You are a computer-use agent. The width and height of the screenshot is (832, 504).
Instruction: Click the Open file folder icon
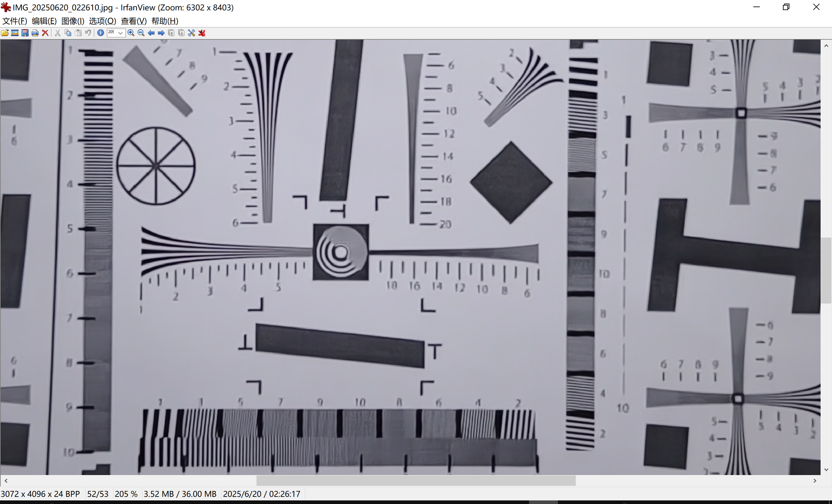(5, 33)
